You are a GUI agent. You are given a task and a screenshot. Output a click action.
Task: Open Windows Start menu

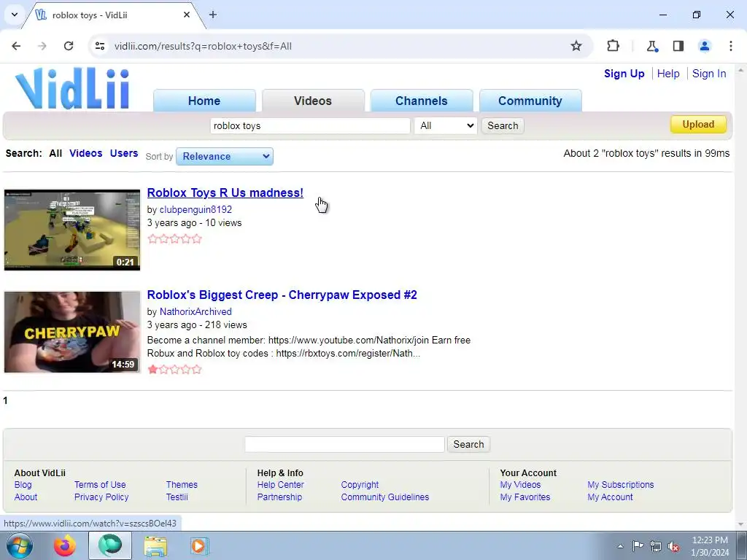pyautogui.click(x=20, y=545)
